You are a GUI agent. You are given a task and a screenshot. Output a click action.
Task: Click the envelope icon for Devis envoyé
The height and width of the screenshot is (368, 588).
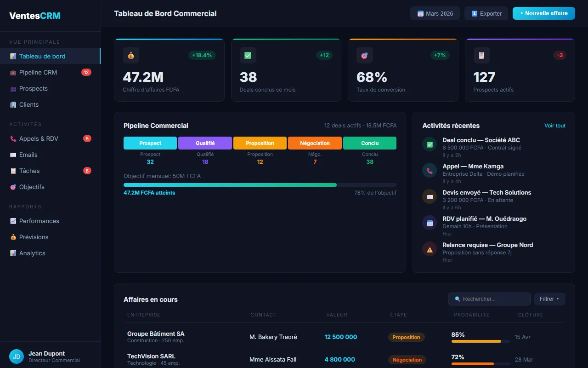[x=430, y=196]
